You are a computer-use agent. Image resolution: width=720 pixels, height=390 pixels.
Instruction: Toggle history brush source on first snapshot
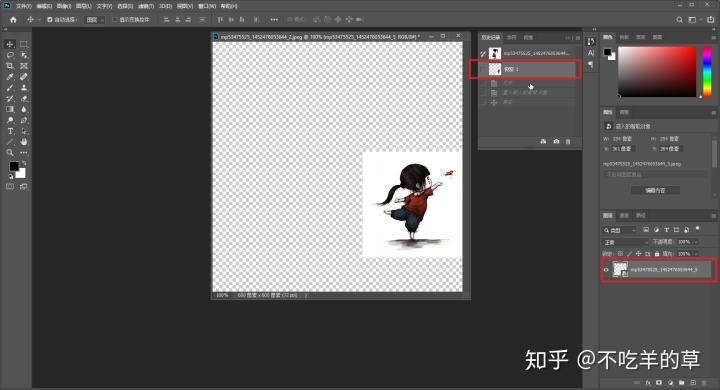click(x=483, y=53)
